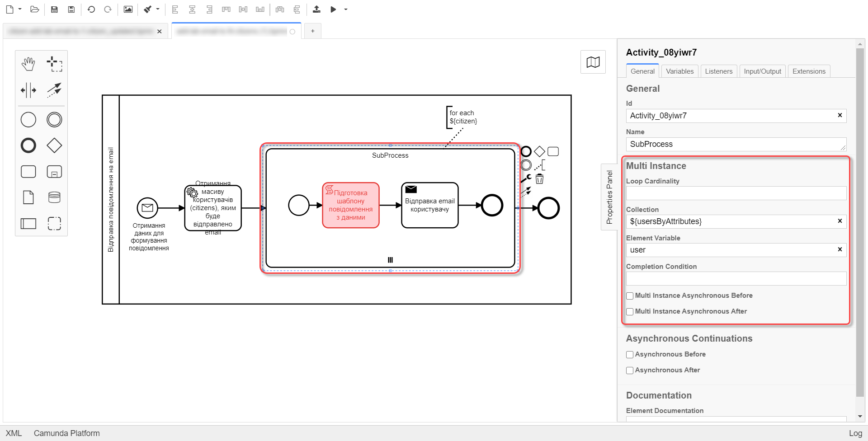Switch to the Listeners tab
This screenshot has width=868, height=441.
(x=718, y=71)
